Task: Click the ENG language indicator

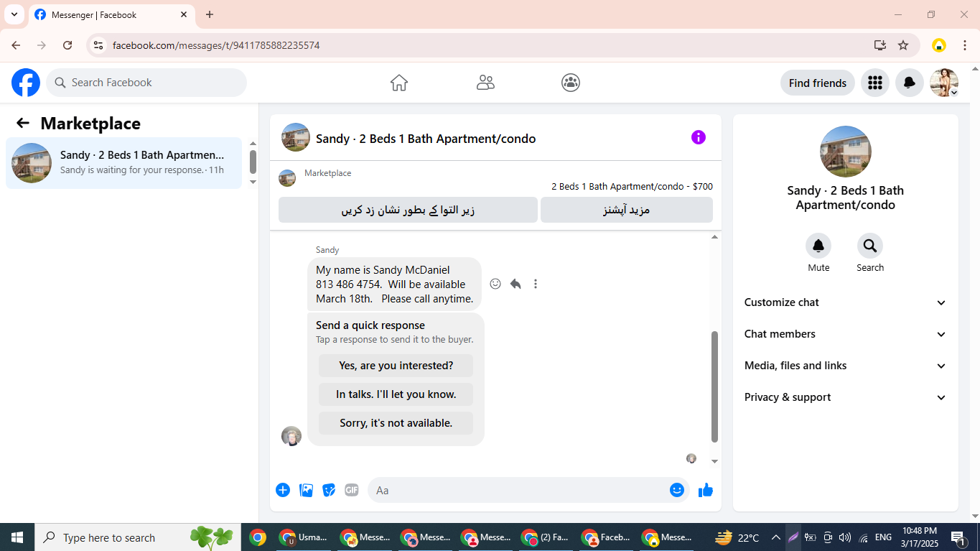Action: [x=883, y=537]
